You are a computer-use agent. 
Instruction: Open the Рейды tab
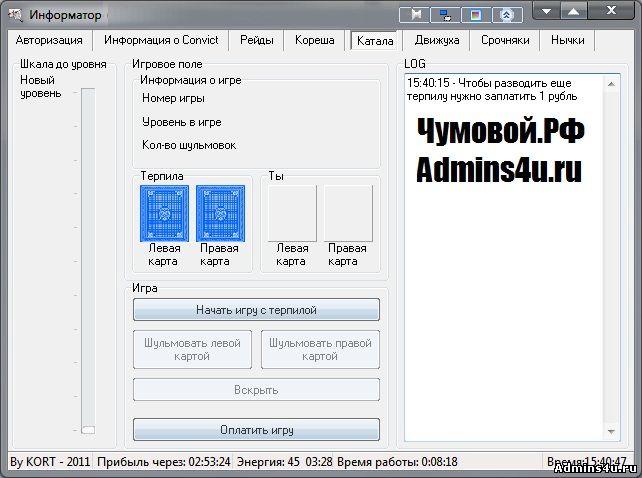coord(257,41)
